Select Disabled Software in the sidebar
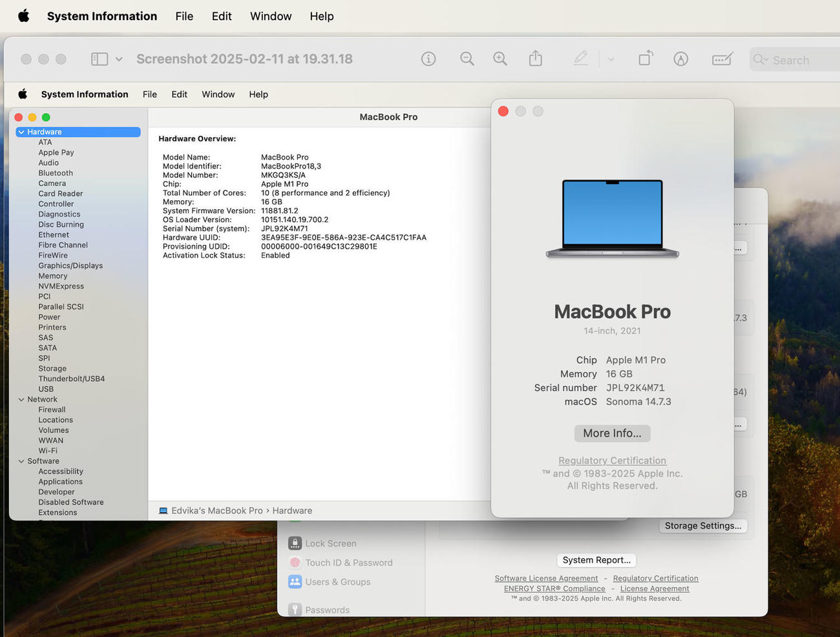Screen dimensions: 840x637 pyautogui.click(x=71, y=502)
